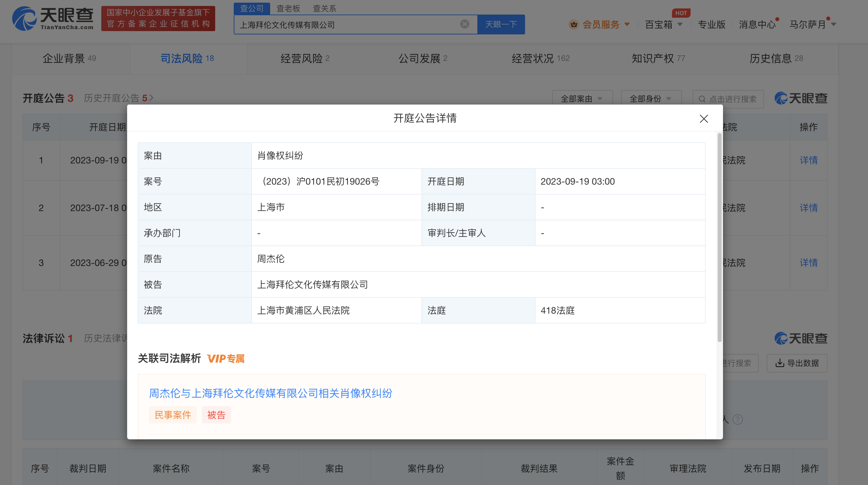The width and height of the screenshot is (868, 485).
Task: Open the 全部案由 filter dropdown
Action: pyautogui.click(x=582, y=99)
